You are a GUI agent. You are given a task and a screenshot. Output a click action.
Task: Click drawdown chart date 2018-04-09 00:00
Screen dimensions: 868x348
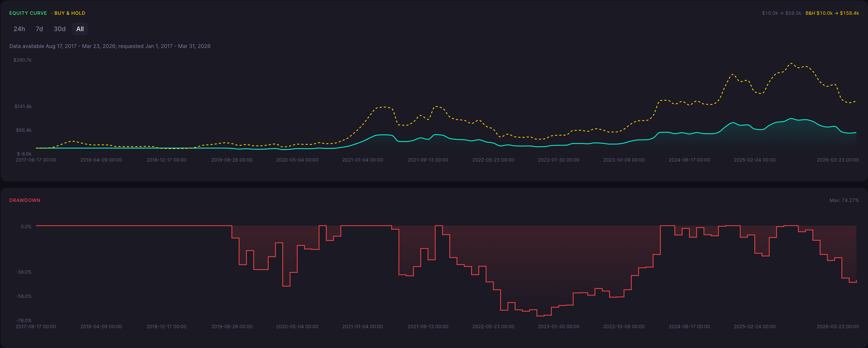101,327
